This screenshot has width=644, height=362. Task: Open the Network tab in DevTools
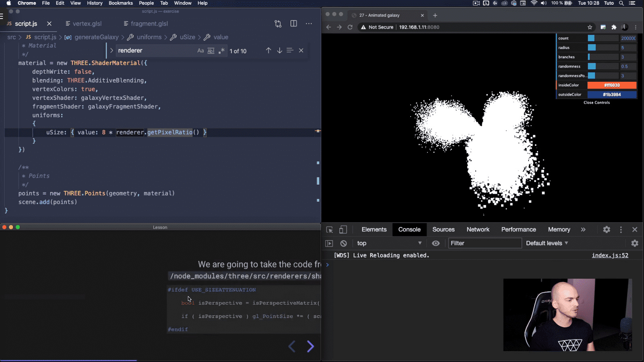478,230
